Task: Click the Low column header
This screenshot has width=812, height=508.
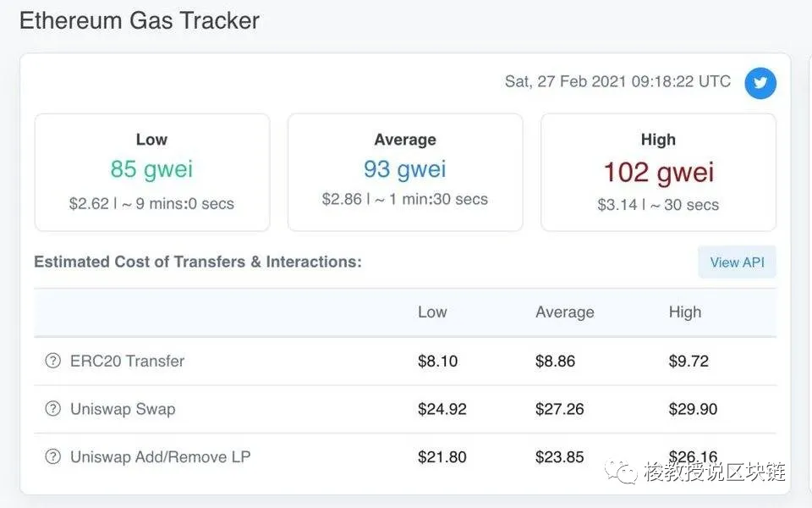Action: (x=432, y=312)
